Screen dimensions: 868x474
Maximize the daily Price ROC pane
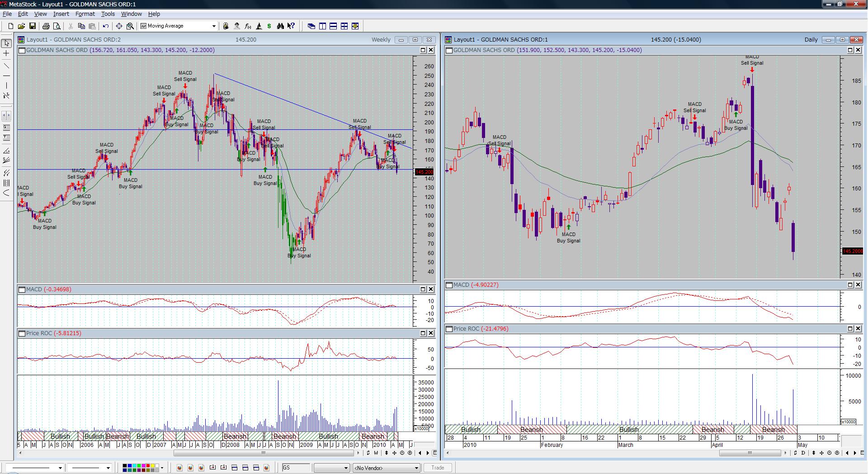click(850, 329)
